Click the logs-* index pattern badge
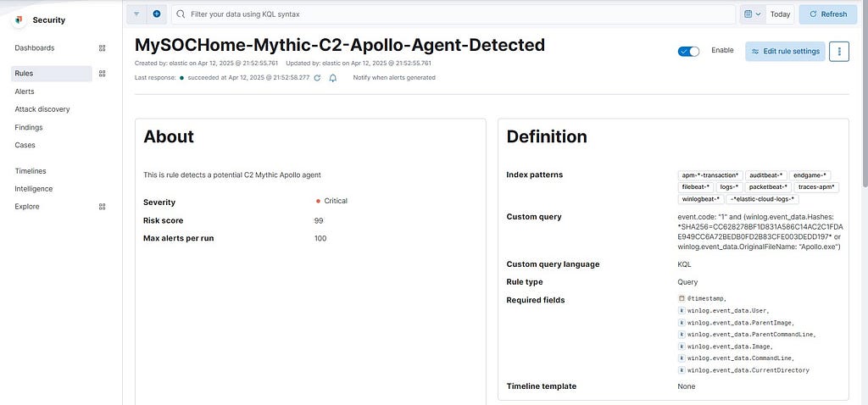868x405 pixels. click(729, 187)
